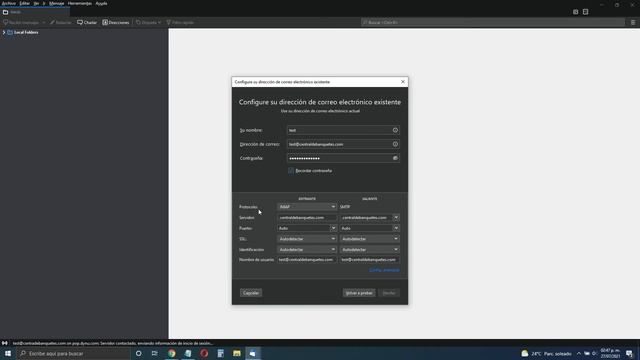This screenshot has height=360, width=640.
Task: Open the outgoing Puerto Auto dropdown
Action: [x=396, y=228]
